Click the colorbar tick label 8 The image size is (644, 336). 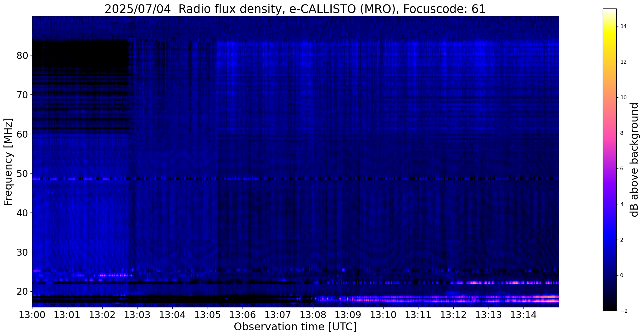pyautogui.click(x=622, y=133)
